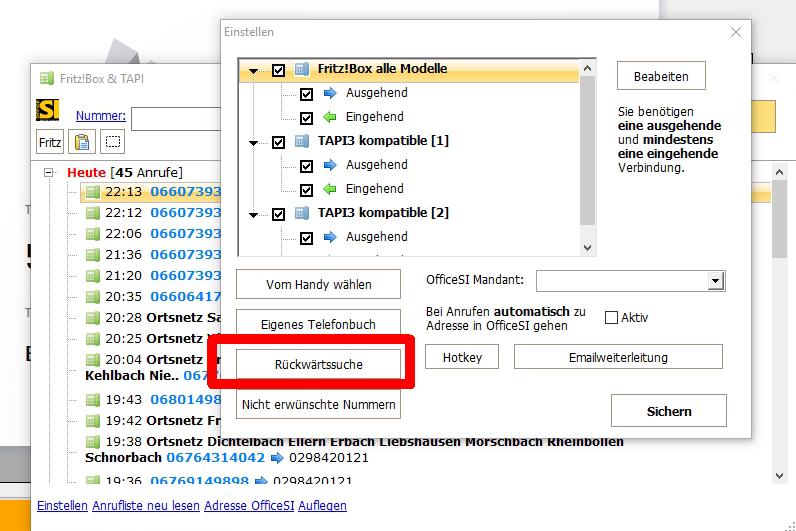The height and width of the screenshot is (531, 796).
Task: Enable the Aktiv checkbox
Action: tap(612, 318)
